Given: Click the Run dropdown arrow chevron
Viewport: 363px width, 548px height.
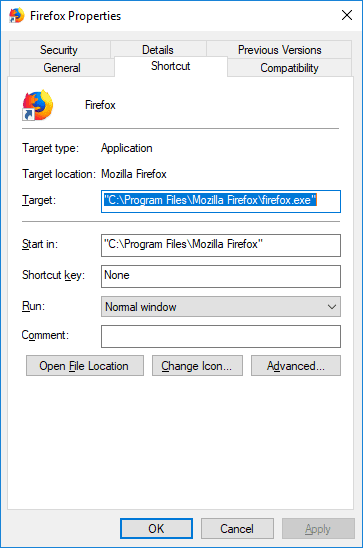Looking at the screenshot, I should 332,307.
